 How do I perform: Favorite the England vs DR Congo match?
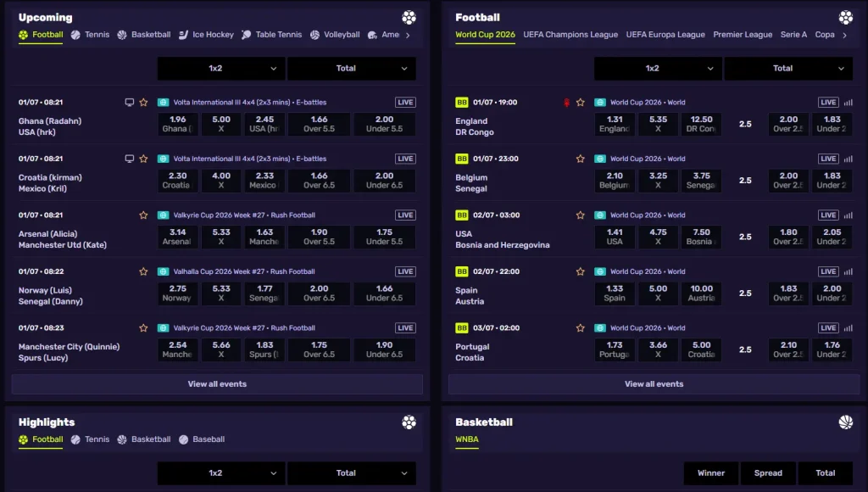[580, 103]
